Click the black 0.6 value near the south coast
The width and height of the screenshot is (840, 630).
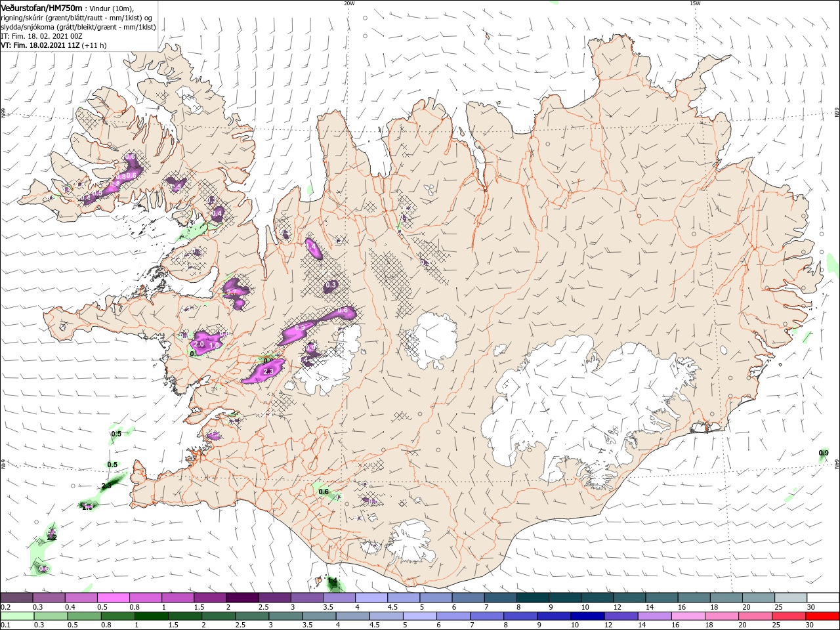(324, 492)
